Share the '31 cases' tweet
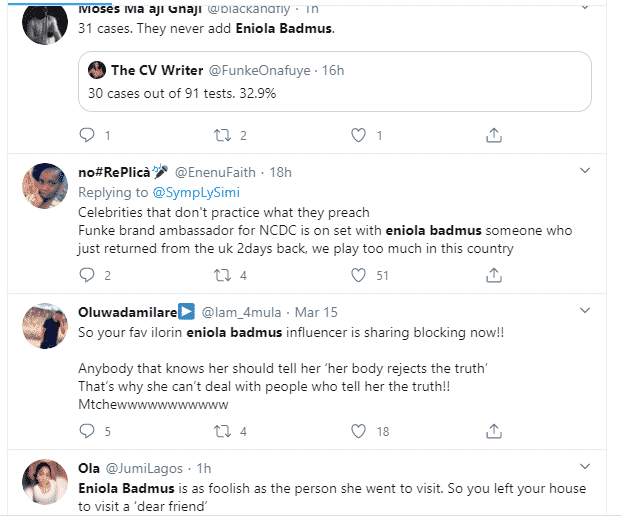 (x=492, y=134)
